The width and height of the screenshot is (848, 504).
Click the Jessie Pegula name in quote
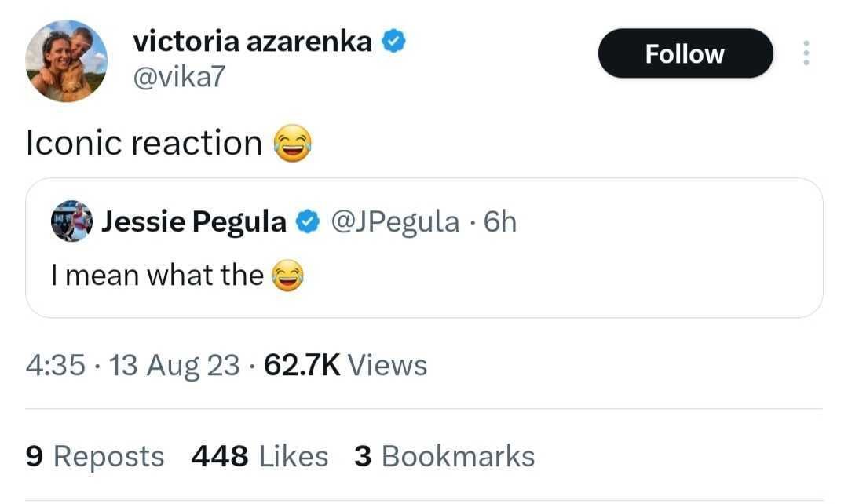194,222
